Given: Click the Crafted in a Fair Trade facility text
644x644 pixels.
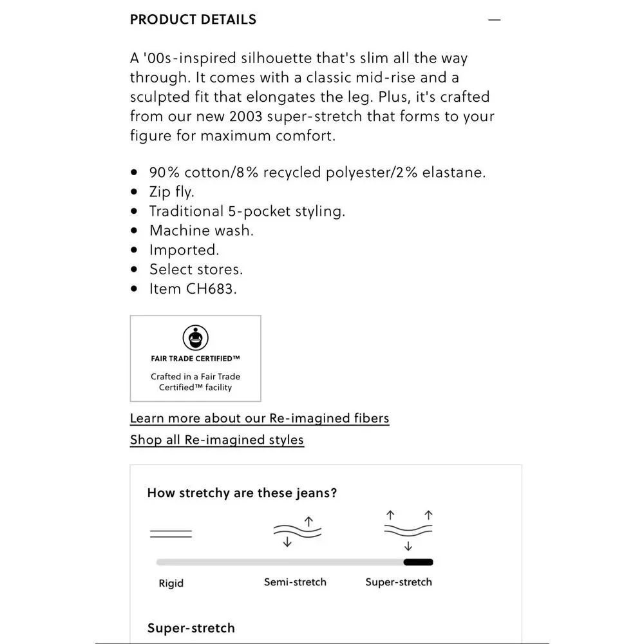Looking at the screenshot, I should [196, 382].
